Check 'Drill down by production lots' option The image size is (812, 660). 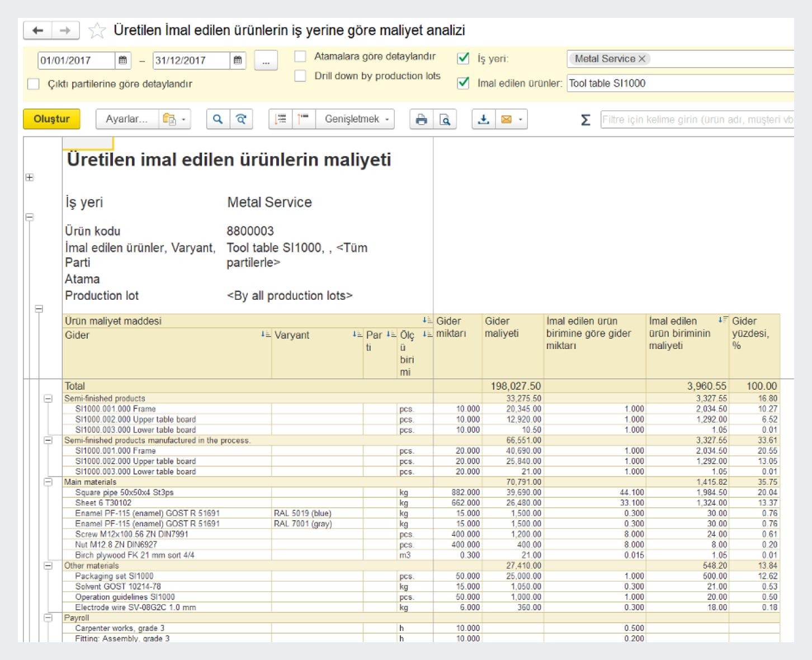300,76
